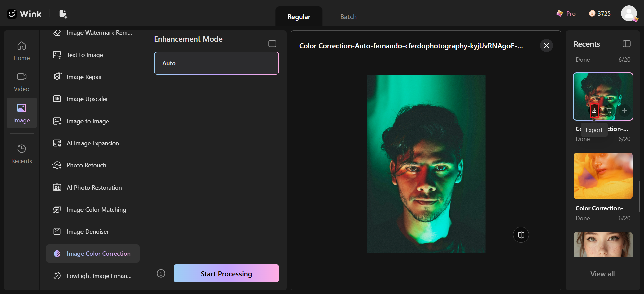The width and height of the screenshot is (644, 294).
Task: Toggle the before/after compare view
Action: [521, 235]
